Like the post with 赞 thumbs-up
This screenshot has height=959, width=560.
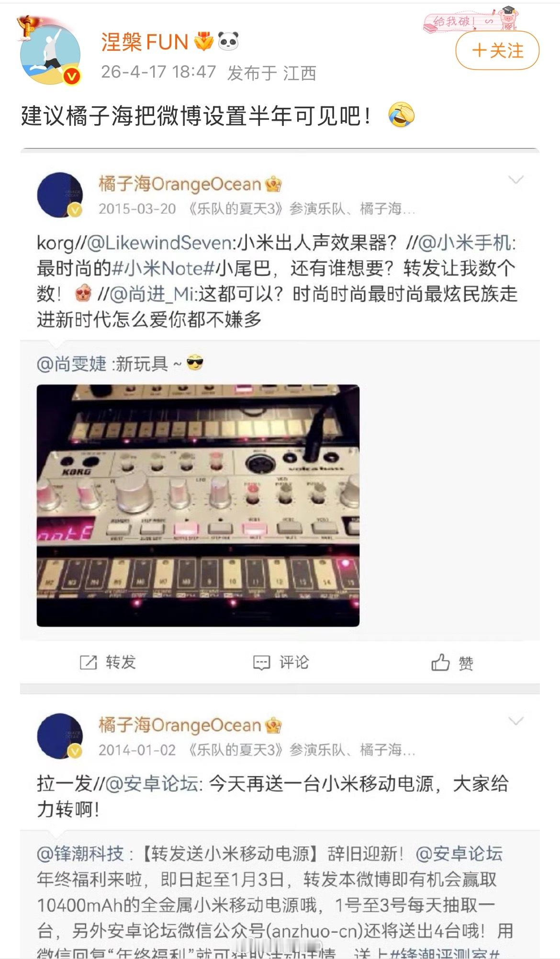453,662
